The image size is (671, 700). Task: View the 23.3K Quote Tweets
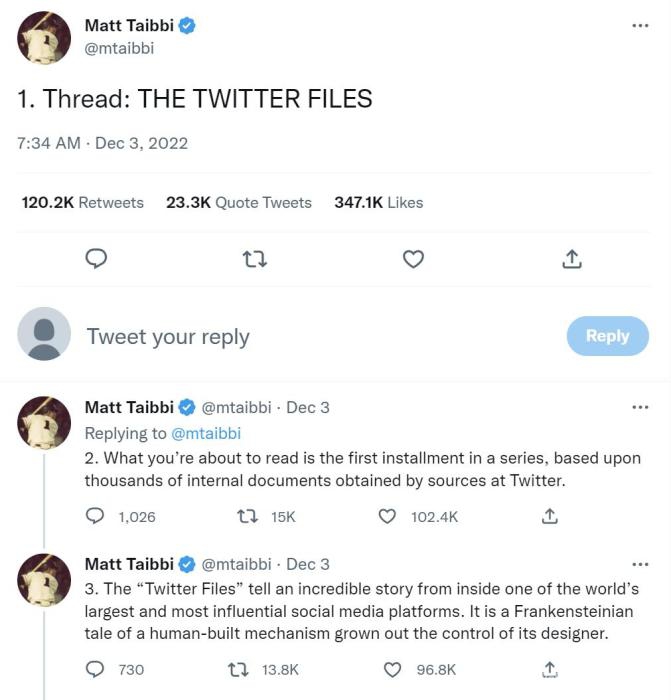[238, 202]
